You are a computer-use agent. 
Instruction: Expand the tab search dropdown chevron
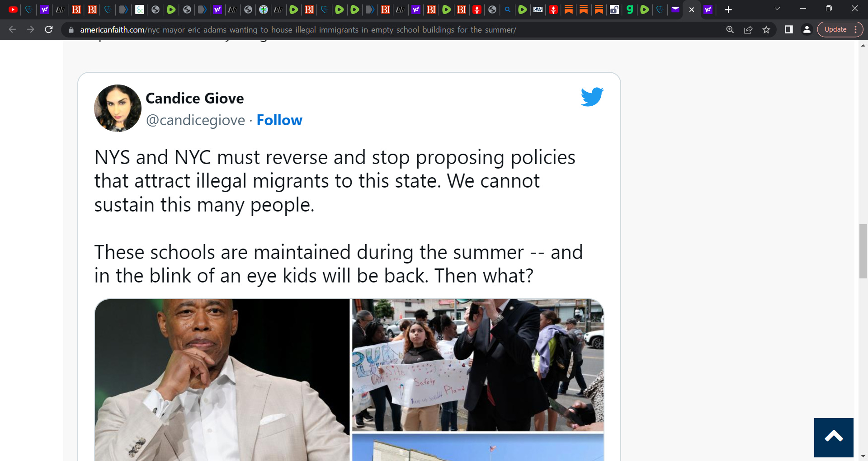point(778,9)
